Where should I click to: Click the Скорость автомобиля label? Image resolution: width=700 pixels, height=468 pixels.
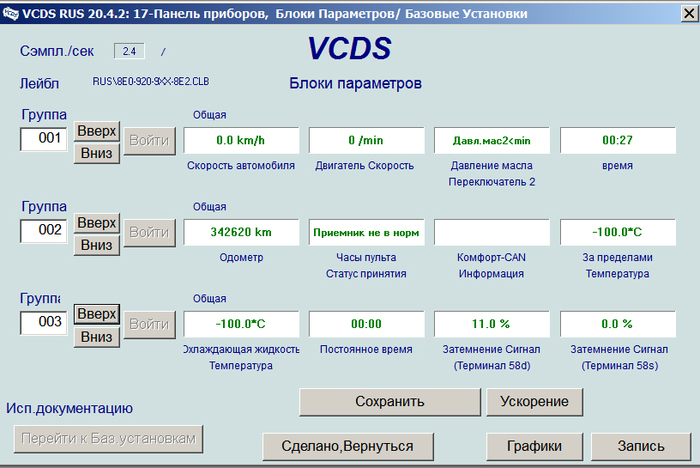[x=241, y=166]
